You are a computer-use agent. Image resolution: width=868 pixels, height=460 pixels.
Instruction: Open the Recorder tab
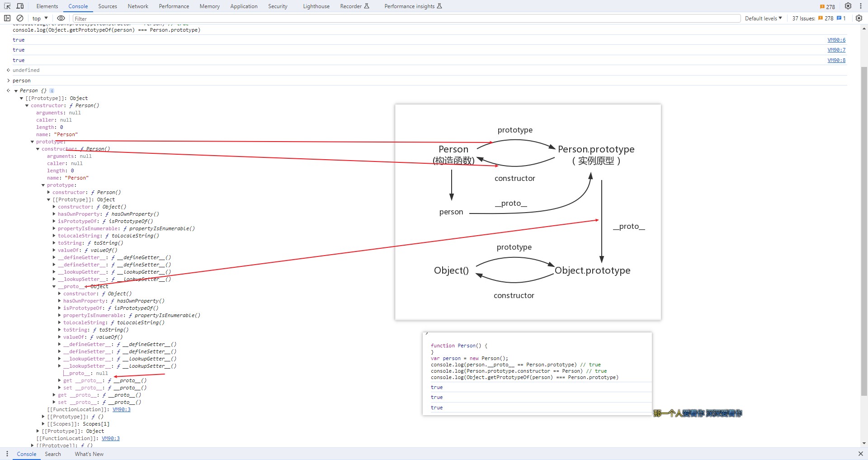click(354, 6)
